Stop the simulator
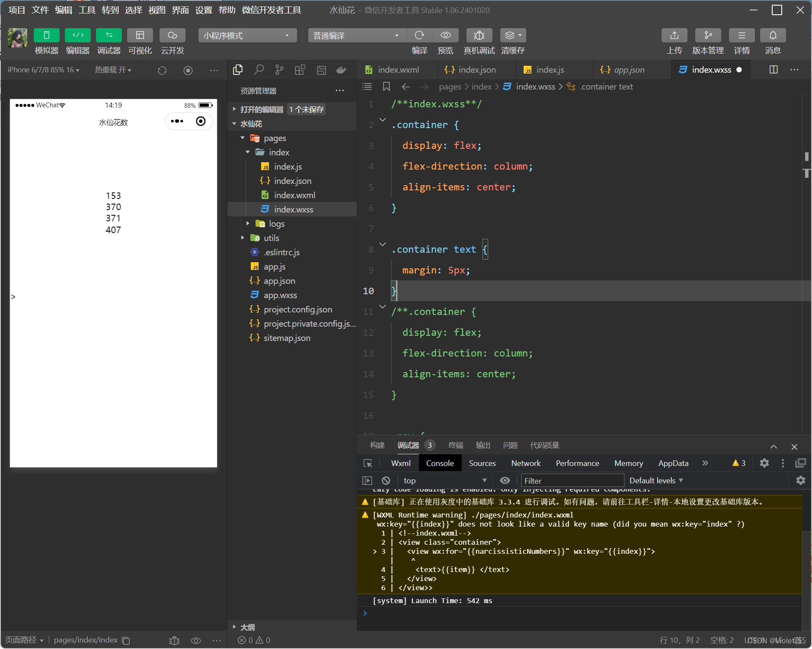This screenshot has height=649, width=812. tap(188, 70)
